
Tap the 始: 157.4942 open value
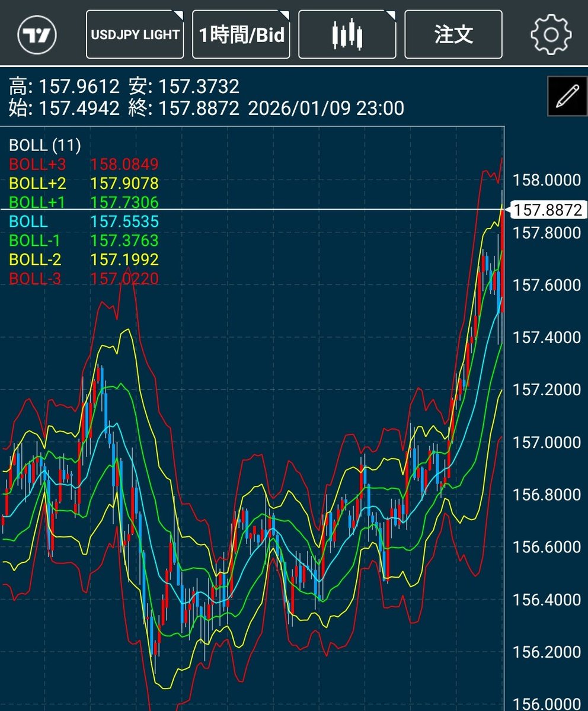(64, 108)
